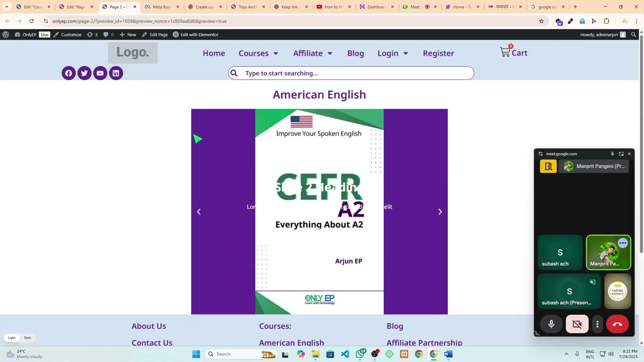Image resolution: width=644 pixels, height=362 pixels.
Task: Open the revisions count in admin bar
Action: 92,35
